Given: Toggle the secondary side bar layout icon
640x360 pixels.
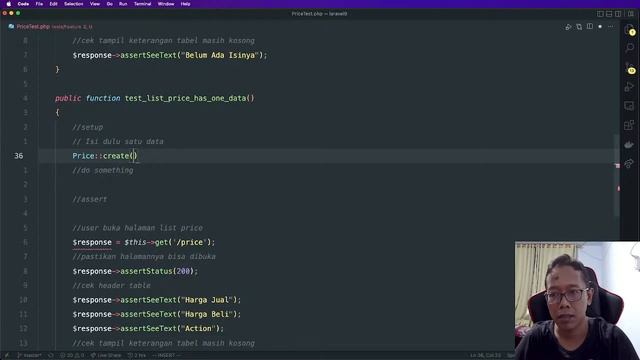Looking at the screenshot, I should pyautogui.click(x=618, y=14).
